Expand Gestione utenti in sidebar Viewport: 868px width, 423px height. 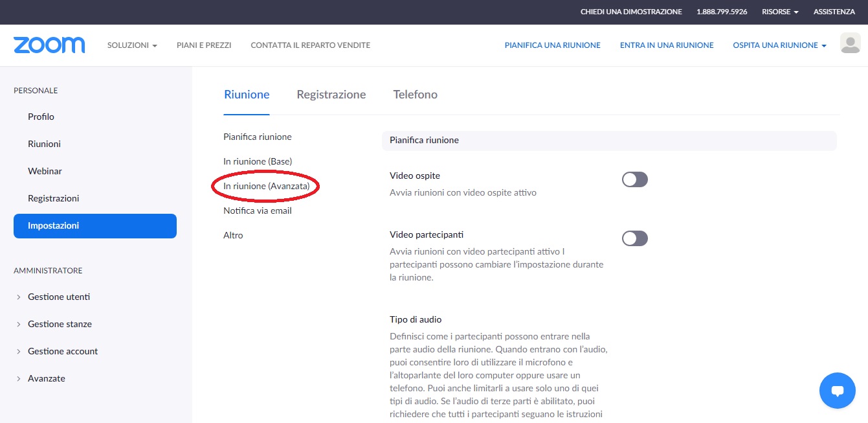pos(58,297)
